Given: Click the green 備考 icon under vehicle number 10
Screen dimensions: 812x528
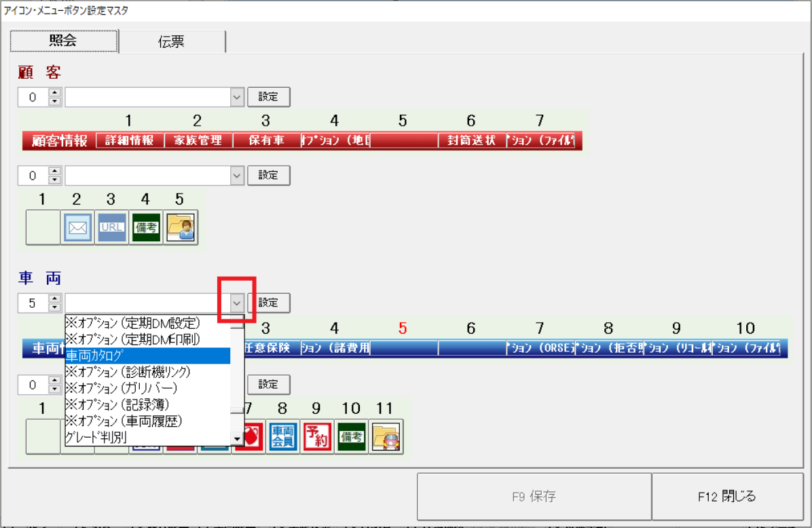Looking at the screenshot, I should coord(351,436).
